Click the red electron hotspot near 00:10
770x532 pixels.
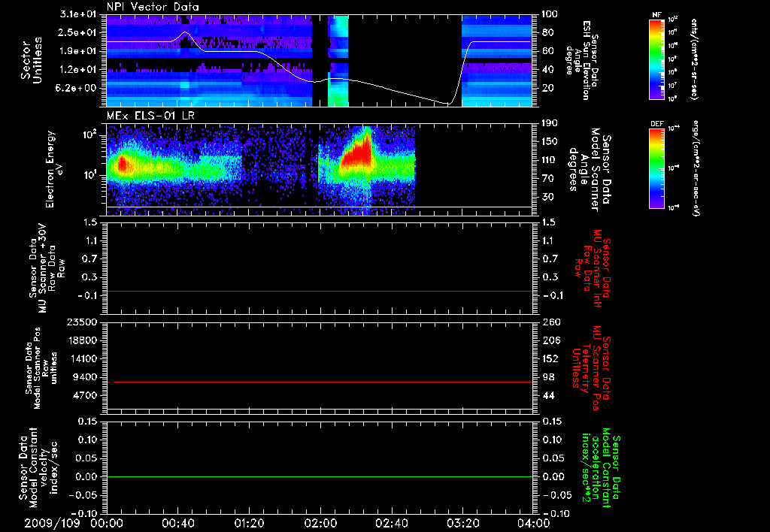click(x=122, y=165)
